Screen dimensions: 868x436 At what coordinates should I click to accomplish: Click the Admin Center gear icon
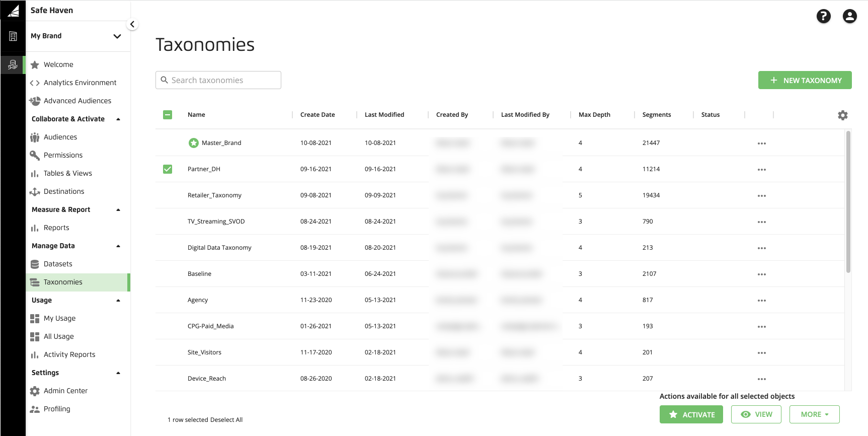[35, 391]
